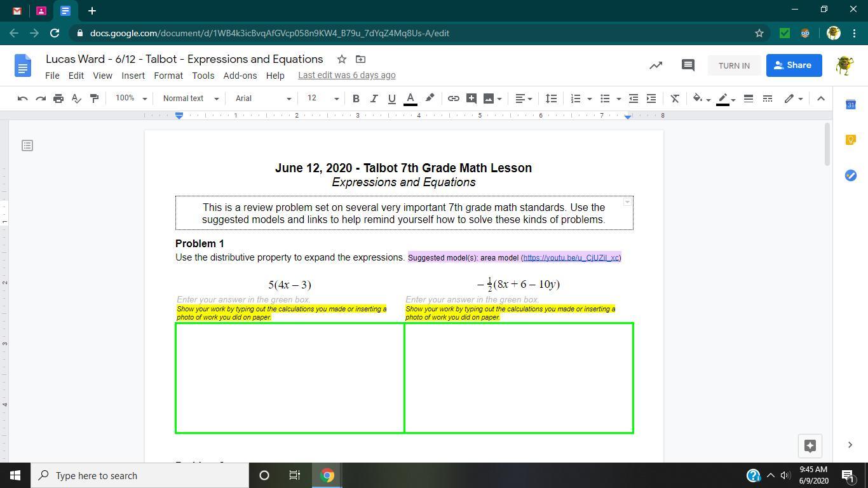The height and width of the screenshot is (488, 868).
Task: Open the border color pencil tool
Action: click(726, 98)
